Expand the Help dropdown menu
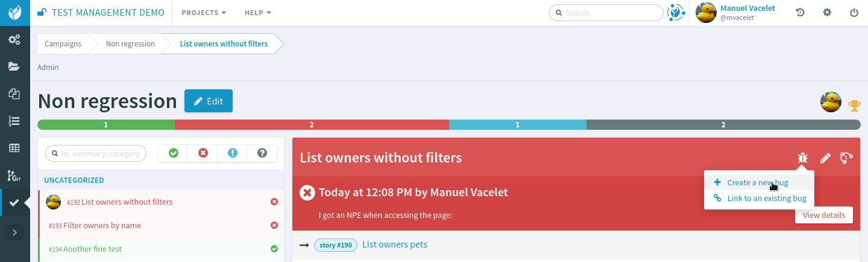The height and width of the screenshot is (262, 868). coord(257,13)
